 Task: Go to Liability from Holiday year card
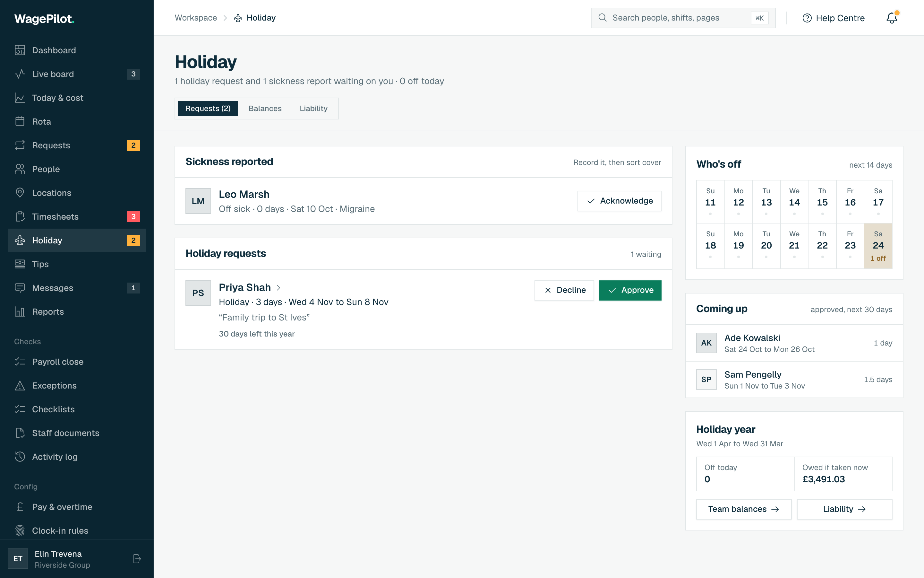point(844,509)
